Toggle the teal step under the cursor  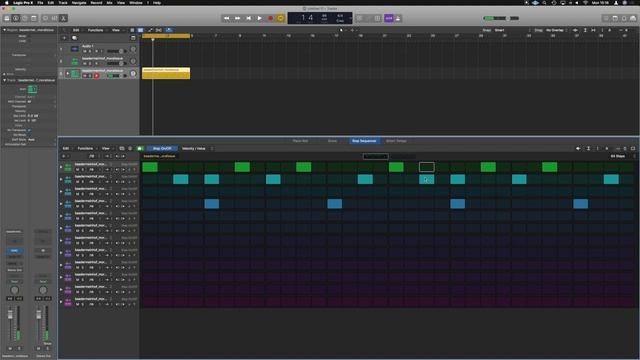tap(427, 179)
